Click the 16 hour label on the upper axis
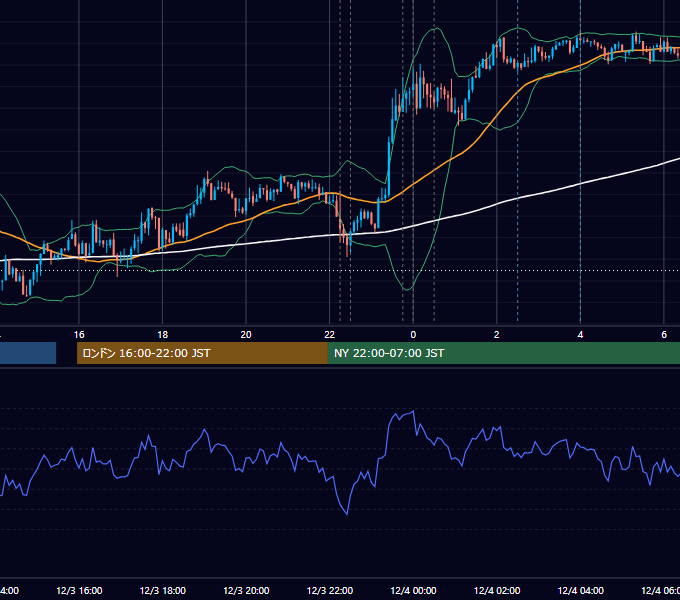 point(79,335)
